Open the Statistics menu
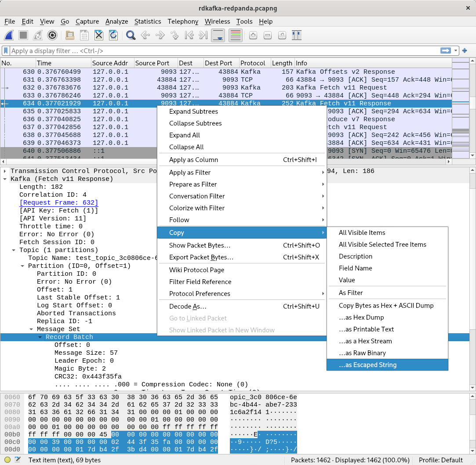Screen dimensions: 476x465 pyautogui.click(x=148, y=21)
